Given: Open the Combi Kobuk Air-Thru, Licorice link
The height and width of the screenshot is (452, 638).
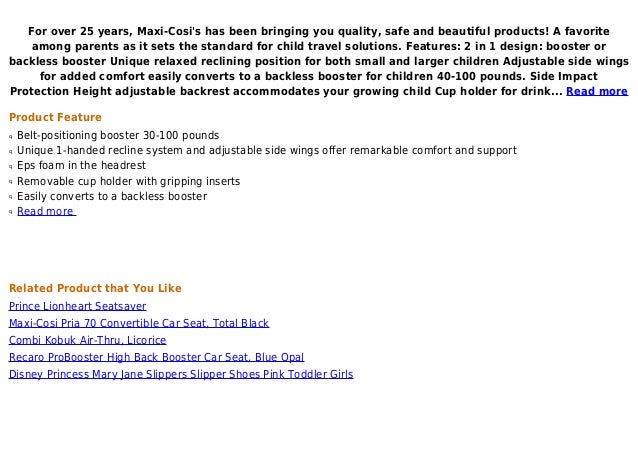Looking at the screenshot, I should click(x=87, y=340).
